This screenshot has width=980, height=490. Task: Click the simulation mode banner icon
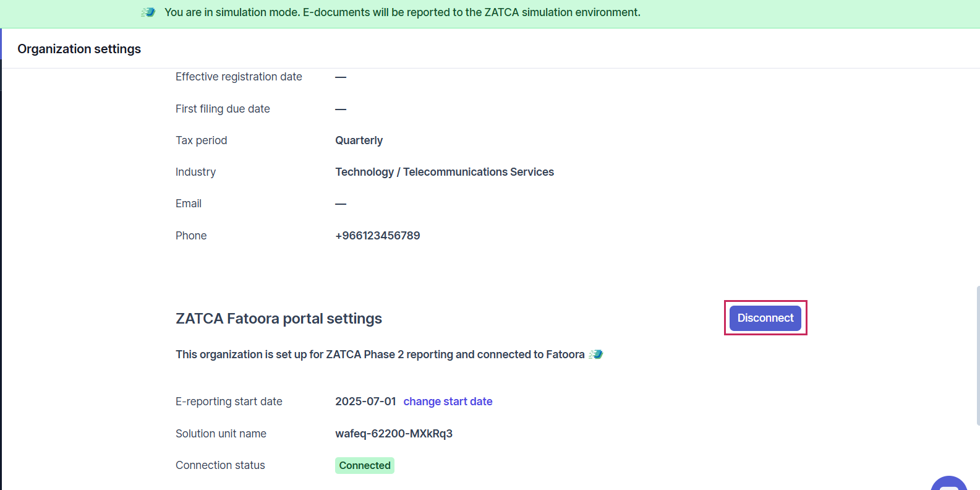click(148, 12)
